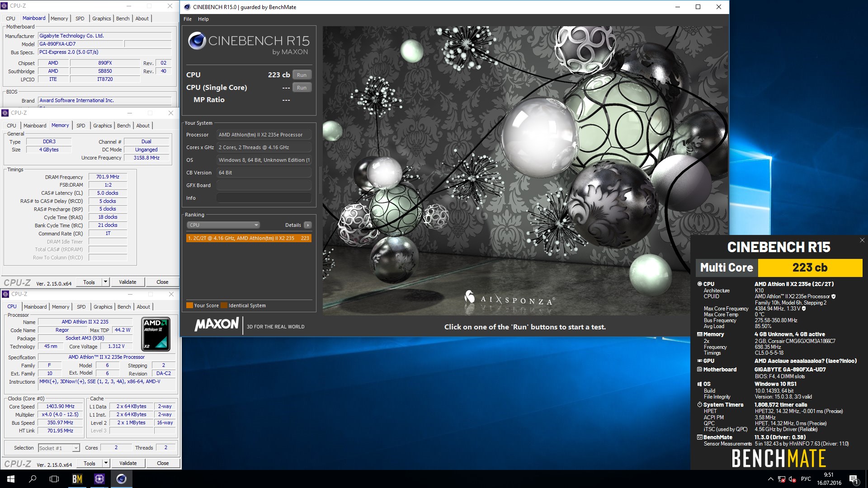Screen dimensions: 868x488
Task: Open the volume tray icon
Action: [792, 479]
